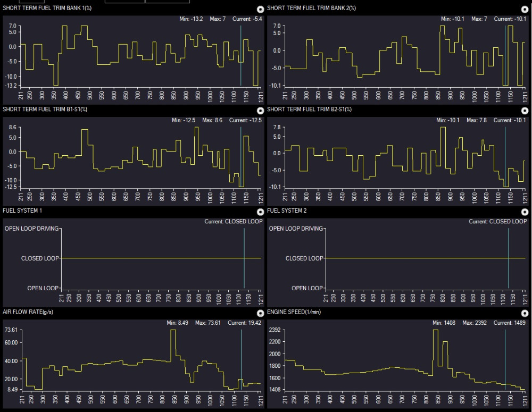This screenshot has width=532, height=412.
Task: Click the round icon for Short Term Fuel Trim Bank 2
Action: click(x=525, y=9)
